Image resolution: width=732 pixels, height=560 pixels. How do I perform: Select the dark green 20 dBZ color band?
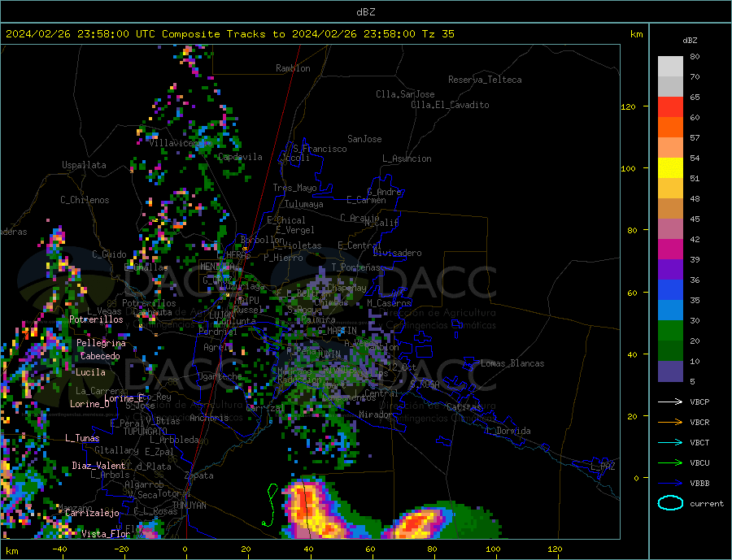pyautogui.click(x=670, y=351)
